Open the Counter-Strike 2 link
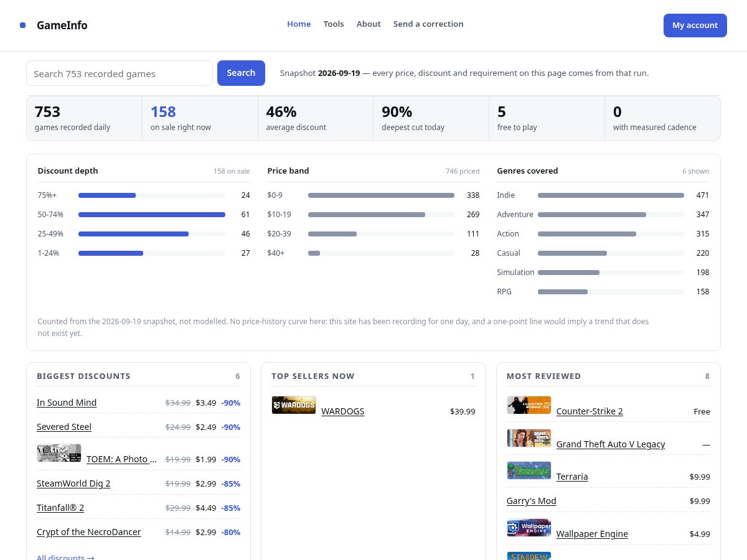Screen dimensions: 747x560 [x=590, y=411]
